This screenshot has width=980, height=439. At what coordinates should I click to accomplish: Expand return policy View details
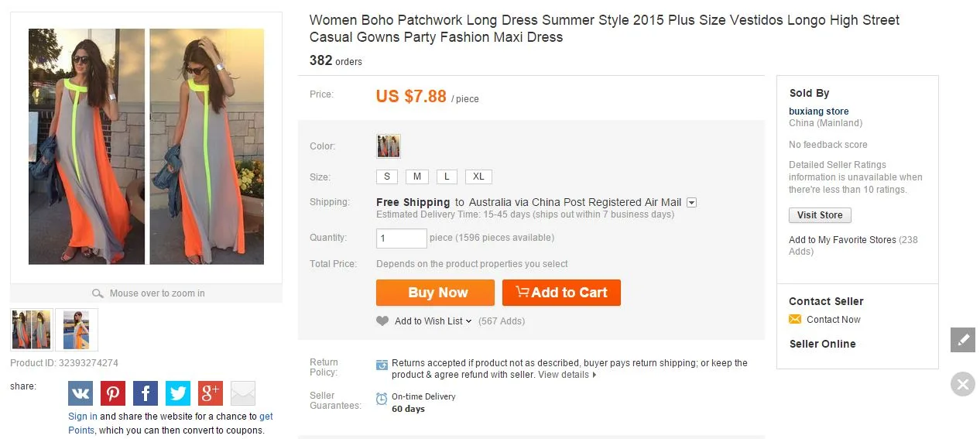point(567,375)
